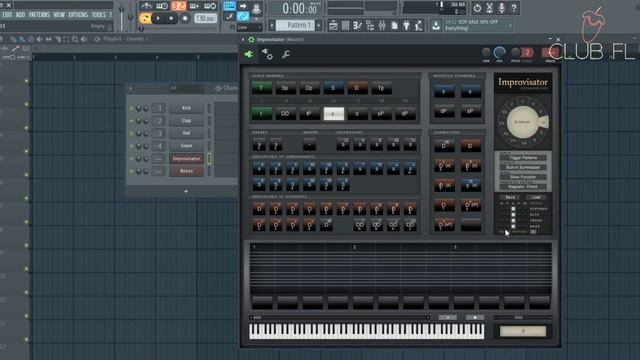Screen dimensions: 640x360
Task: Mute the Kick channel green LED
Action: [131, 108]
